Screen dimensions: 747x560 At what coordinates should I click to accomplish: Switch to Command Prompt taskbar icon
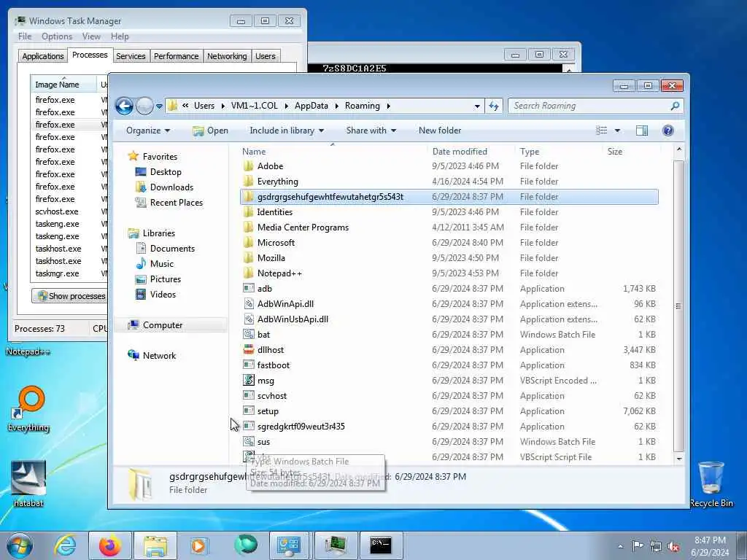click(x=381, y=545)
